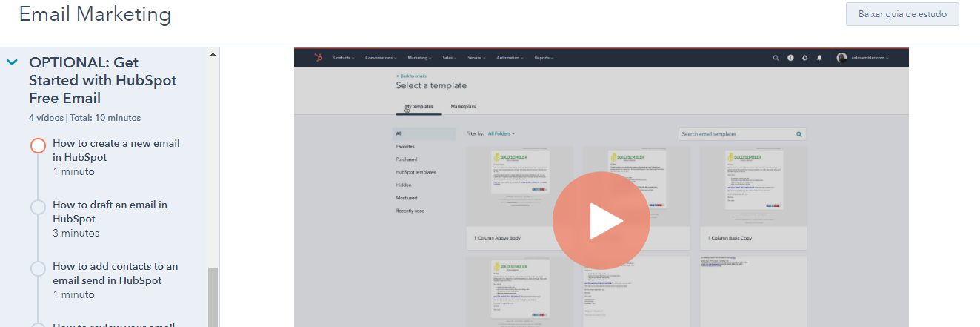
Task: Select the Favorites template filter
Action: (405, 147)
